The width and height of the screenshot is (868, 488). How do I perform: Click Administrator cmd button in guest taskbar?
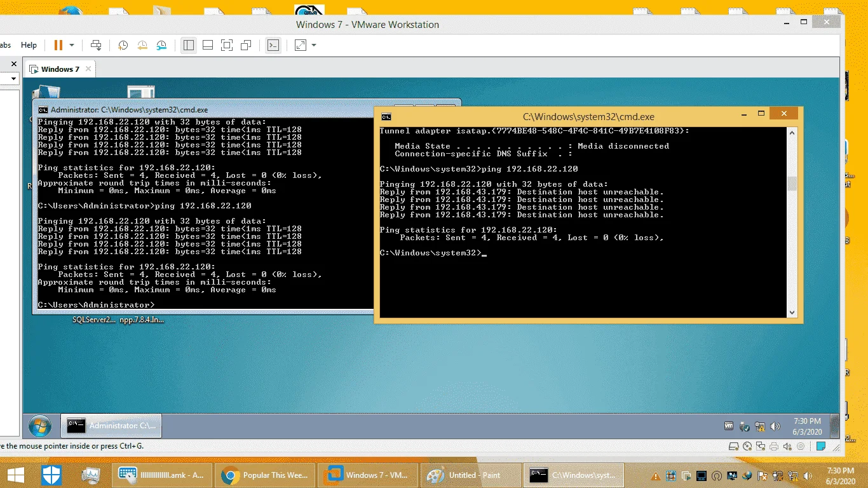111,425
